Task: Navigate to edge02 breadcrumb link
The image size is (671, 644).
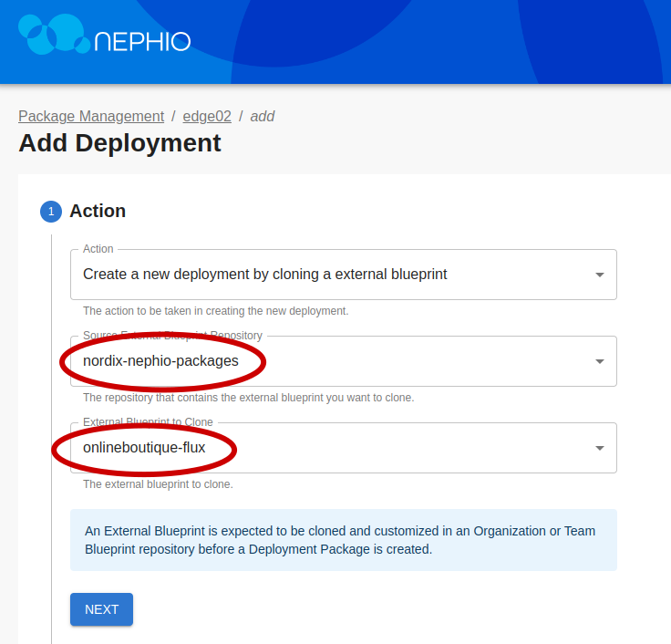Action: (x=207, y=117)
